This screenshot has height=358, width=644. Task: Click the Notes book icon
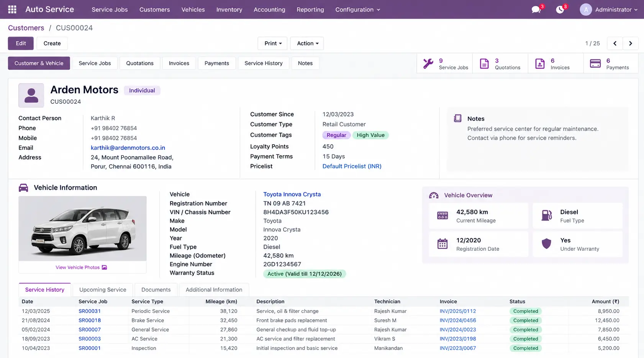click(x=457, y=118)
